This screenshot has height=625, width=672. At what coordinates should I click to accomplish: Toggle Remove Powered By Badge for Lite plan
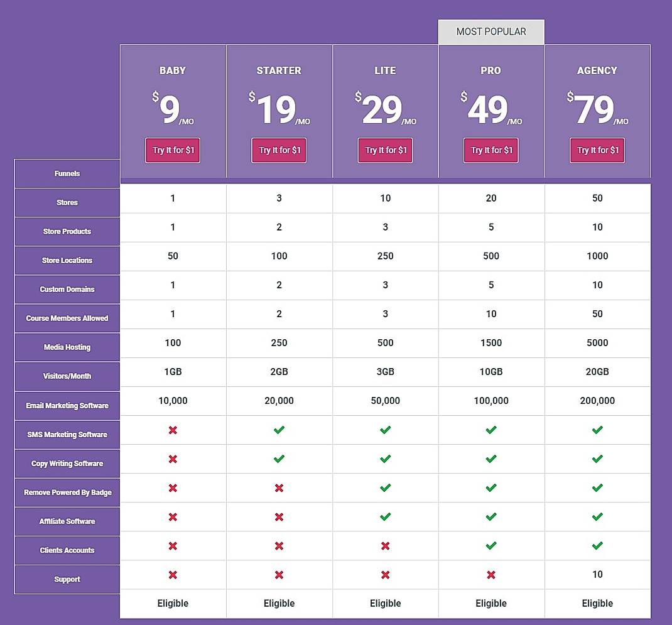(385, 488)
